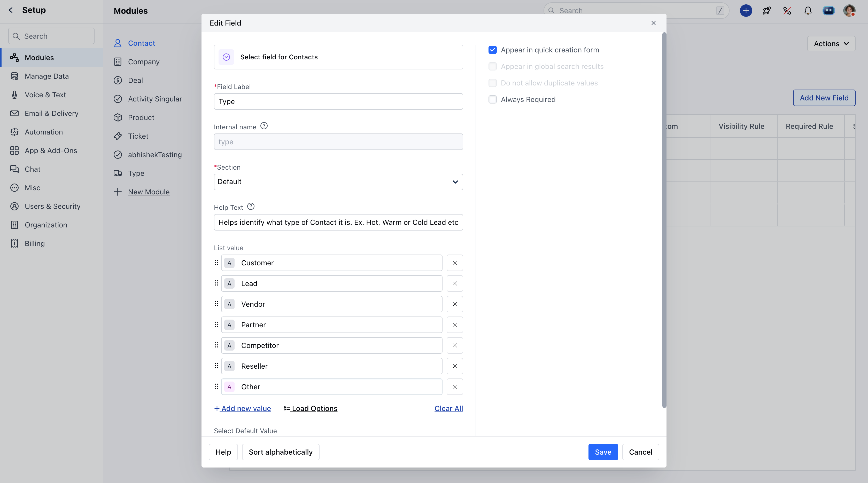Click Add New Field button
The width and height of the screenshot is (868, 483).
tap(824, 98)
